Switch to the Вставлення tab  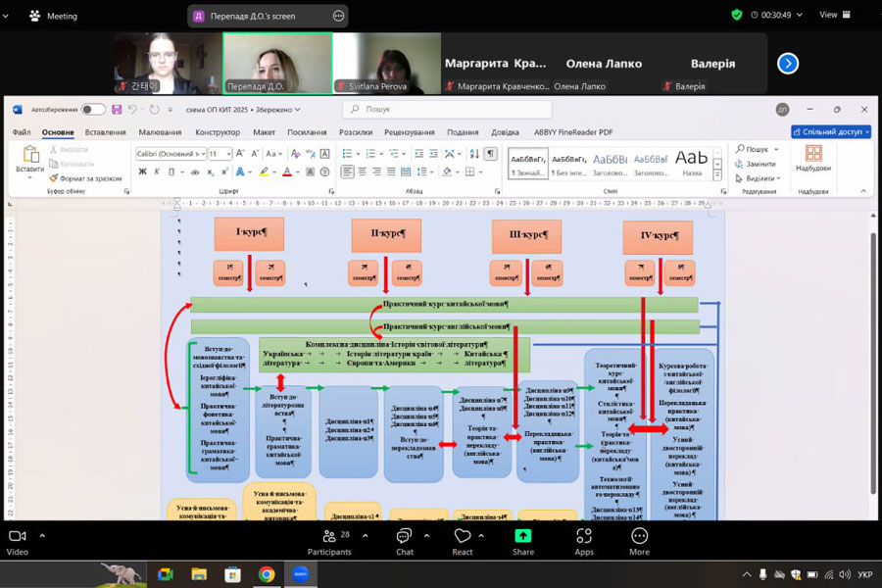[105, 131]
